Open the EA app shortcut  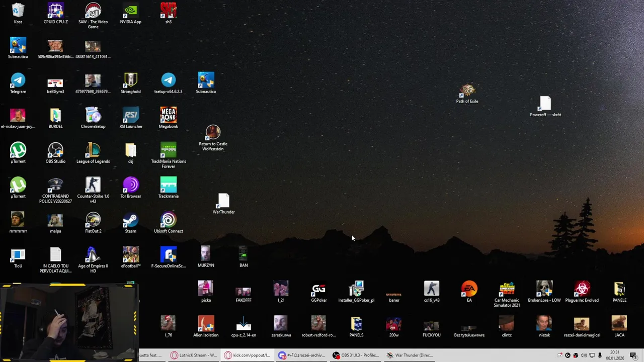(x=469, y=292)
